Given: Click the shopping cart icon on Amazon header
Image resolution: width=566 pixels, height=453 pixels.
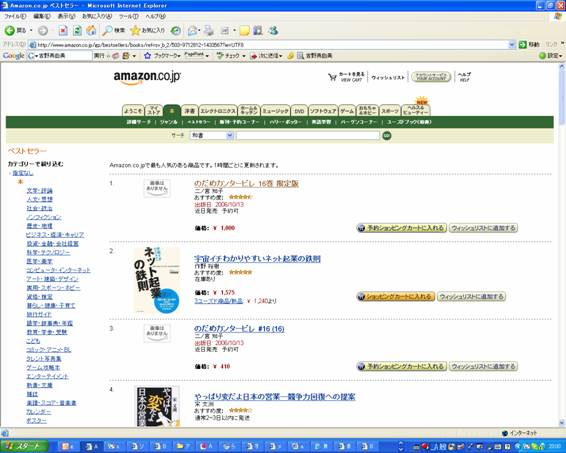Looking at the screenshot, I should click(332, 77).
